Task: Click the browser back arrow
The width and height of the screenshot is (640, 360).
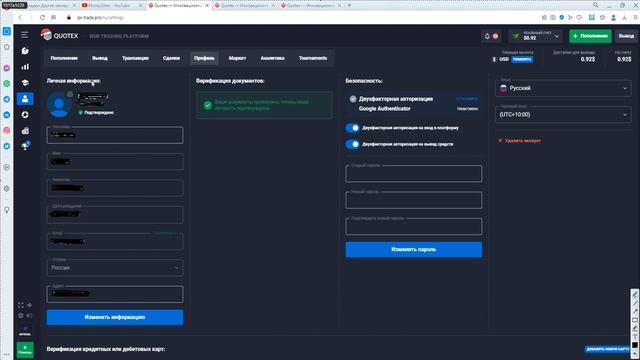Action: pyautogui.click(x=20, y=17)
